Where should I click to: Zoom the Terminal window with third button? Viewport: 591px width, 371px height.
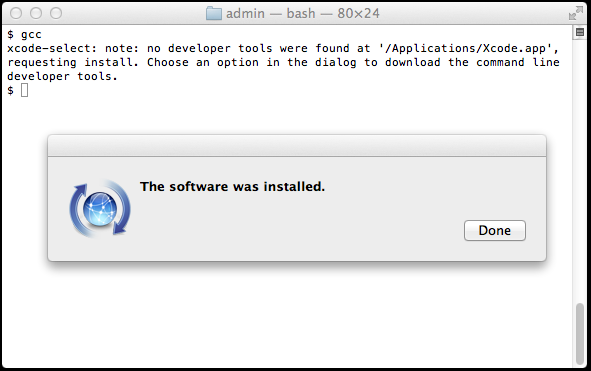pyautogui.click(x=56, y=13)
